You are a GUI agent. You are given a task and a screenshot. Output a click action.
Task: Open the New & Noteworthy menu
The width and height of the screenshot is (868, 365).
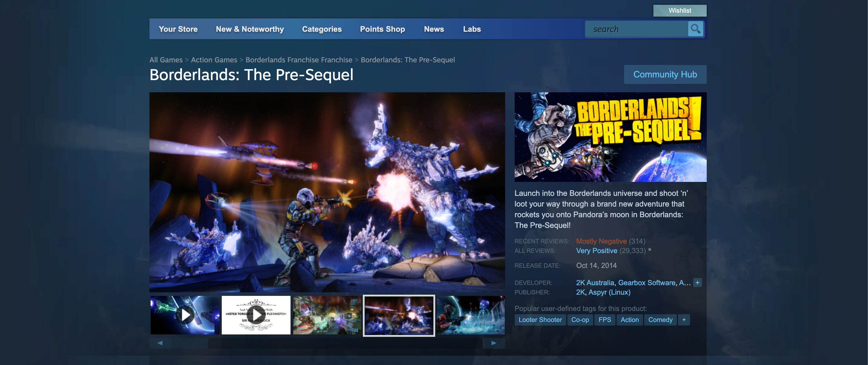250,29
